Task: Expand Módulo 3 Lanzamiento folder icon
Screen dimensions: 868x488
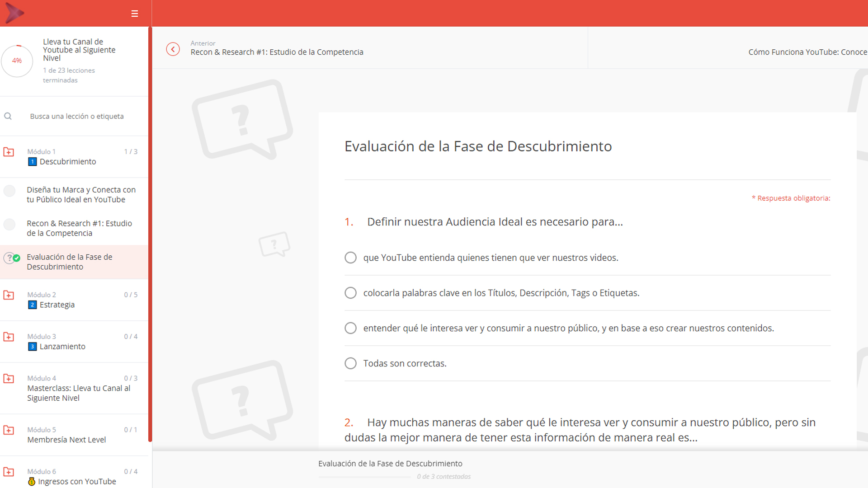Action: [9, 337]
